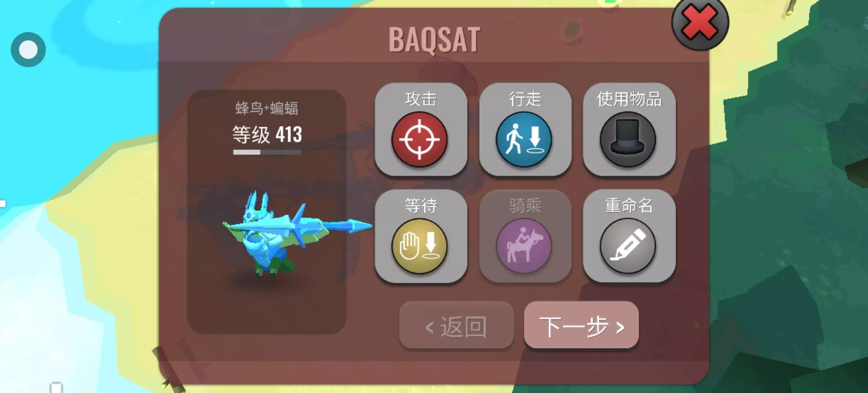Viewport: 868px width, 393px height.
Task: Tap the purple horse ride icon
Action: (x=524, y=246)
